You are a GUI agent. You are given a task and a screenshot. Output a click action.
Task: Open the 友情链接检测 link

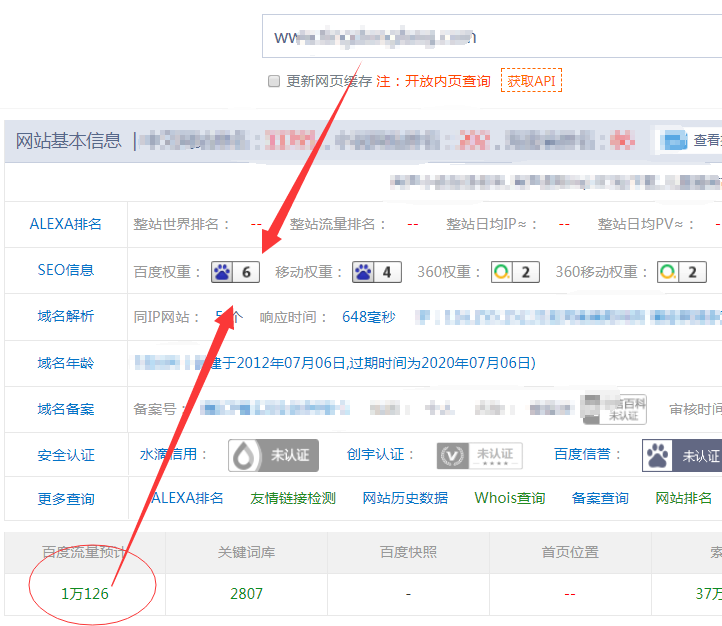tap(293, 498)
